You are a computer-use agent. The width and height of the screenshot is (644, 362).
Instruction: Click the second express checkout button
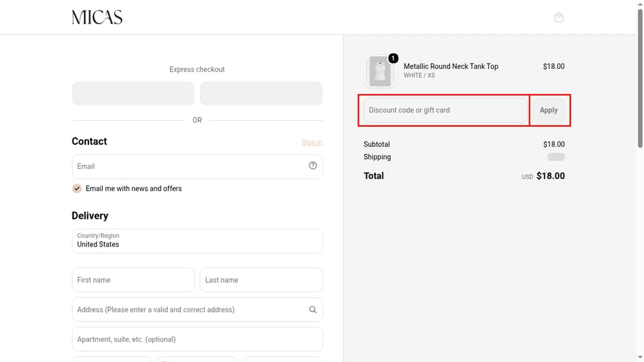tap(261, 93)
